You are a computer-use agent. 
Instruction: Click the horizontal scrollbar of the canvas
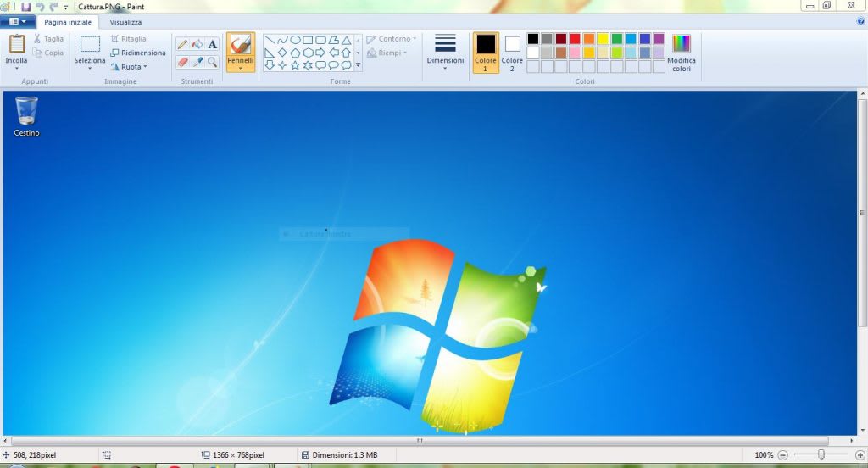[420, 441]
